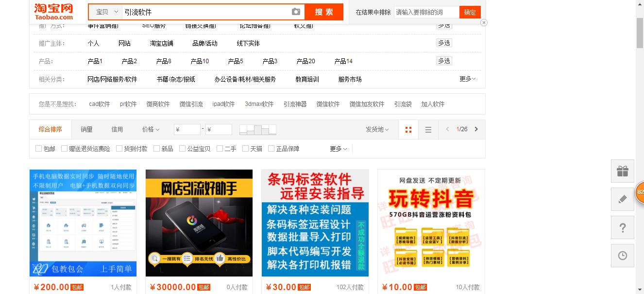This screenshot has width=644, height=294.
Task: Go to next results page arrow
Action: (x=476, y=129)
